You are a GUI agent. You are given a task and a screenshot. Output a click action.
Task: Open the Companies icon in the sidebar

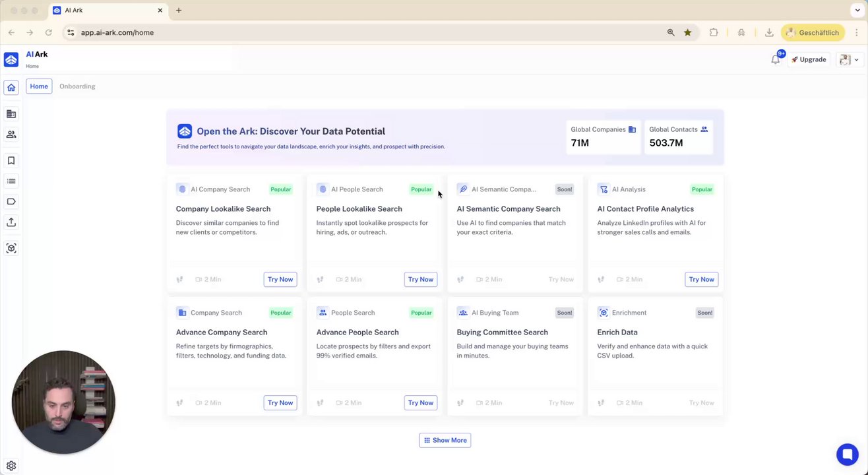[11, 114]
